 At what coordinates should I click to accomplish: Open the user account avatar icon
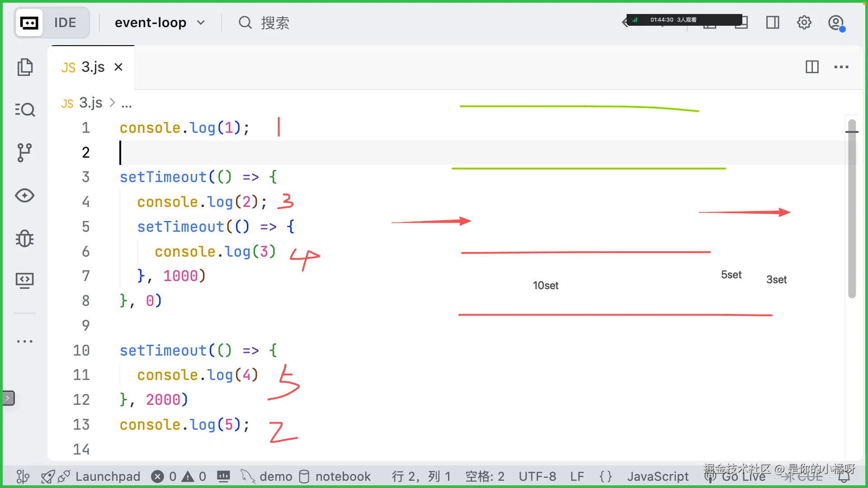tap(836, 23)
